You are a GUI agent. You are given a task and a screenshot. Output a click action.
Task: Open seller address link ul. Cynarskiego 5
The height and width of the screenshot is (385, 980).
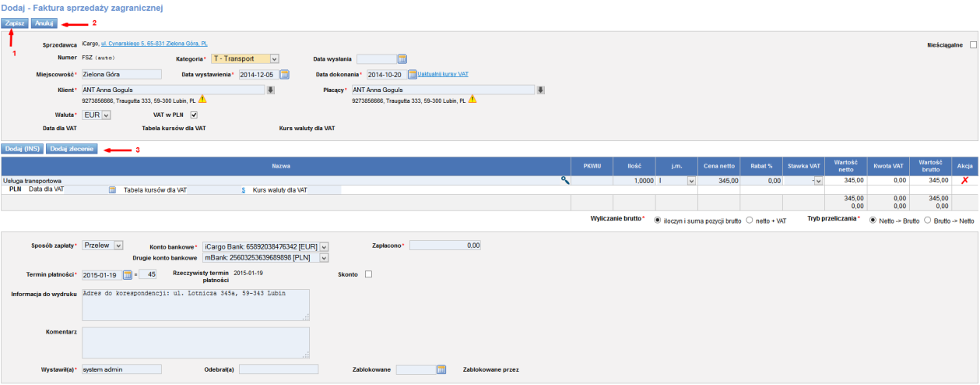point(154,44)
